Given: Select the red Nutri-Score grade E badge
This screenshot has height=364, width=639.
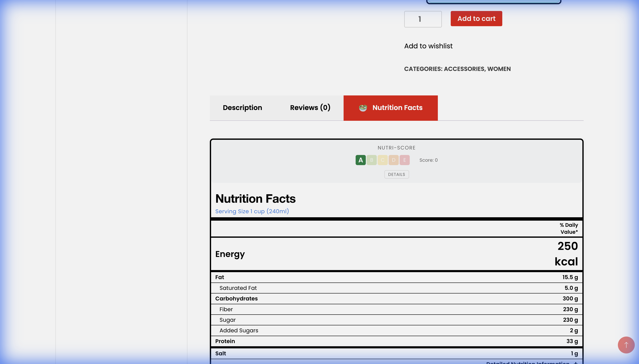Looking at the screenshot, I should click(404, 160).
